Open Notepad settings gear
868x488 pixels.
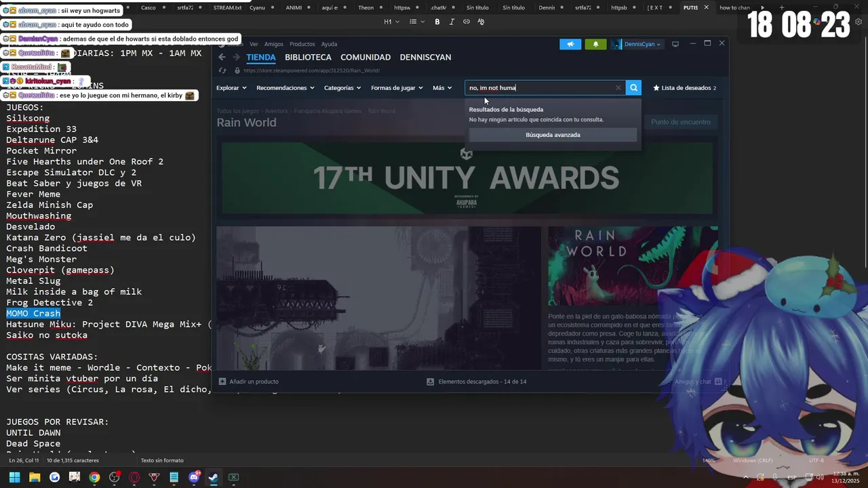click(x=859, y=22)
